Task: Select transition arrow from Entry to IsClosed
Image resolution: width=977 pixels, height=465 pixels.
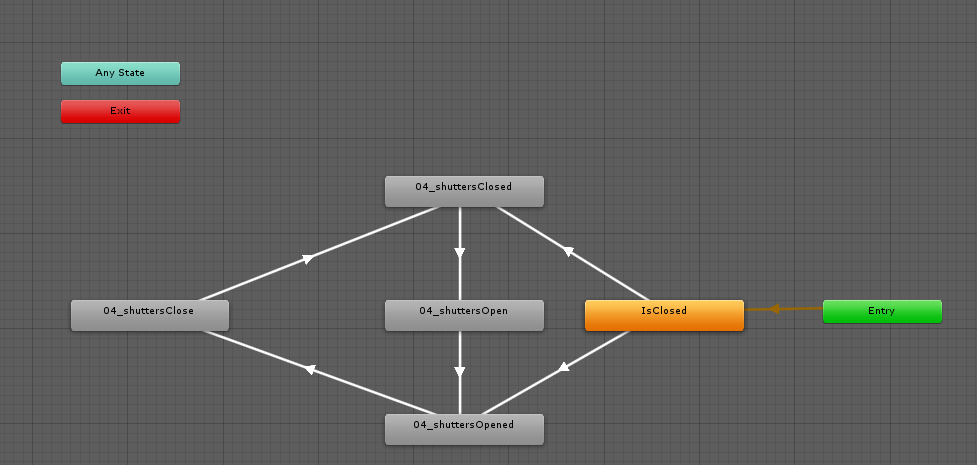Action: 774,309
